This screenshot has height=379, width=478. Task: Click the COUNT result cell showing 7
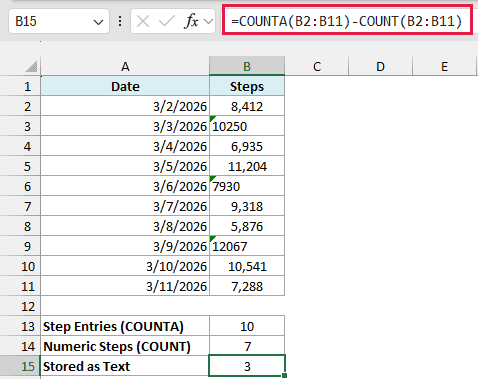(247, 346)
